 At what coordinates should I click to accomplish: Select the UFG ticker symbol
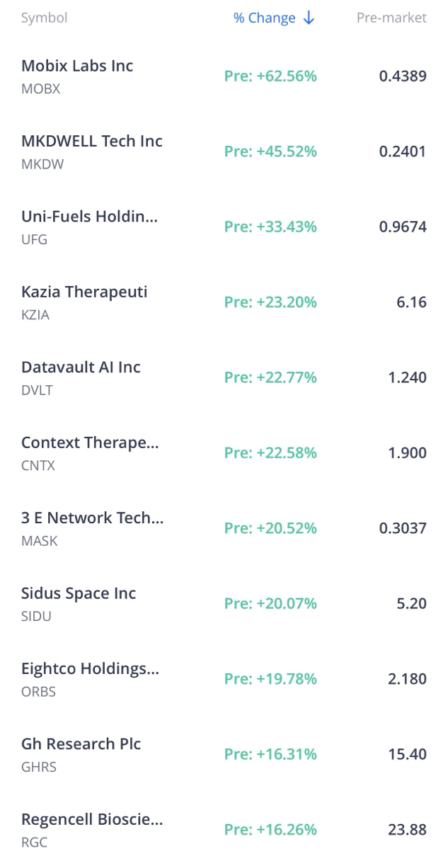point(35,239)
